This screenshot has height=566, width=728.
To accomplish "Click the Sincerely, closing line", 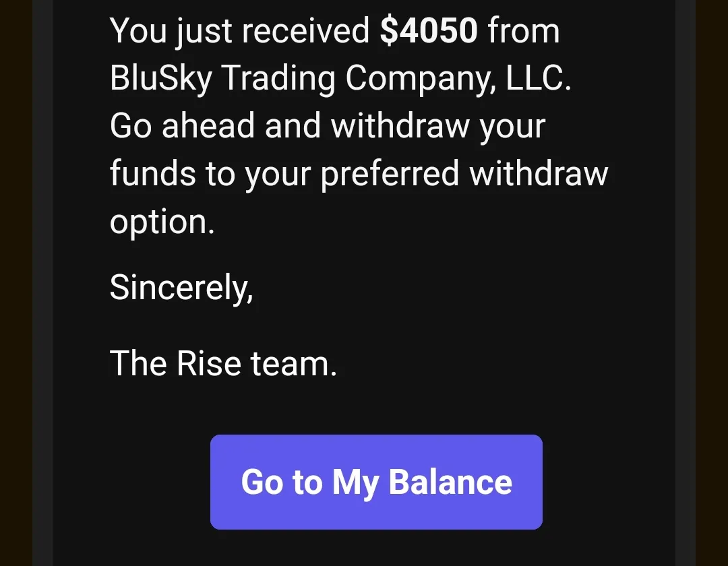I will [181, 288].
